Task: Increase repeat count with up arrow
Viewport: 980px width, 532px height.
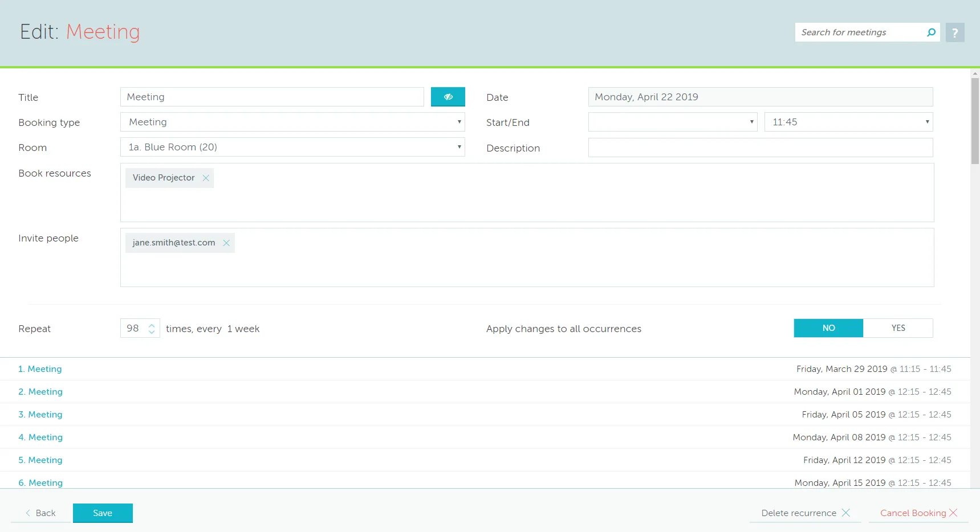Action: [x=152, y=325]
